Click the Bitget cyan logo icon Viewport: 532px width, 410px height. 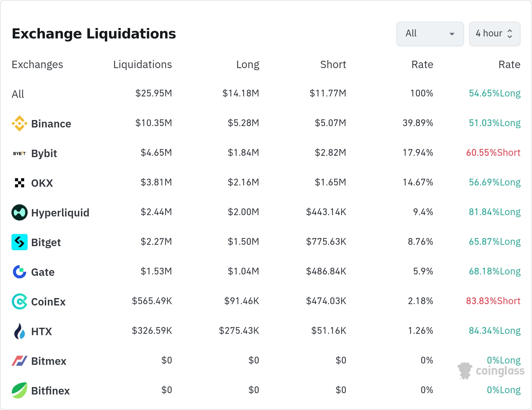[x=20, y=242]
